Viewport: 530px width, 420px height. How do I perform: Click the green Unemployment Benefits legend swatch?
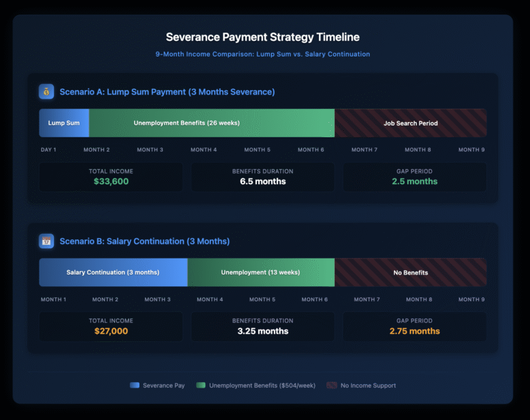pyautogui.click(x=201, y=386)
